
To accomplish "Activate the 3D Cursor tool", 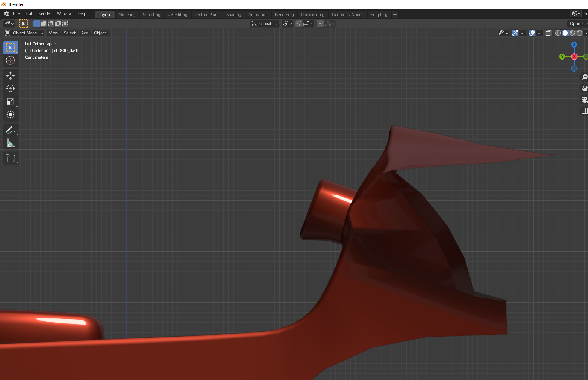I will 10,60.
